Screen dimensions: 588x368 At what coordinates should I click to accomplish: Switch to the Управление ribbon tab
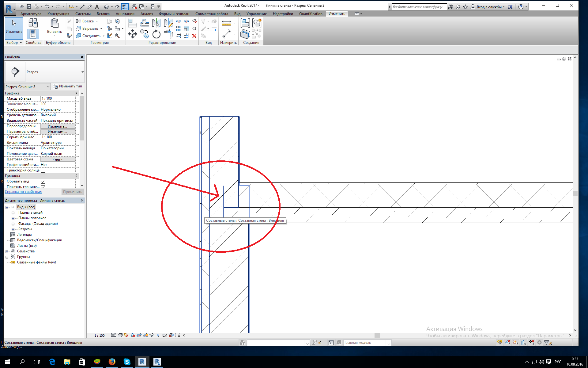(256, 14)
